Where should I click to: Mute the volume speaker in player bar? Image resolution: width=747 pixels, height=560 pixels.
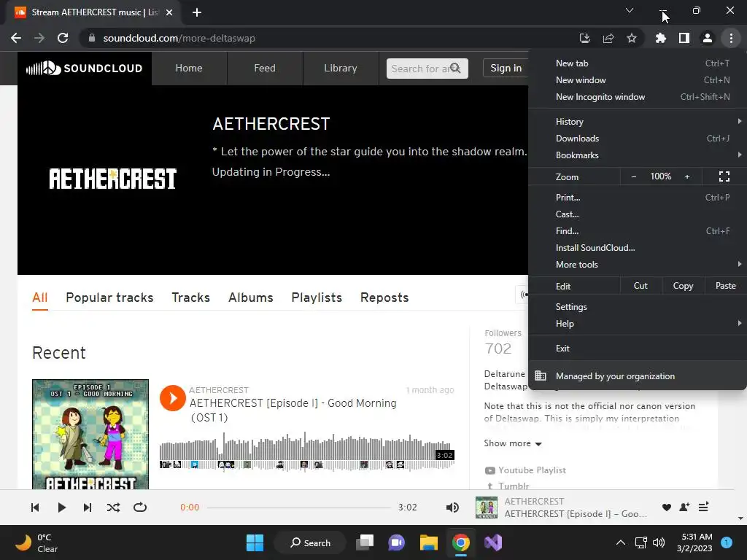click(452, 507)
